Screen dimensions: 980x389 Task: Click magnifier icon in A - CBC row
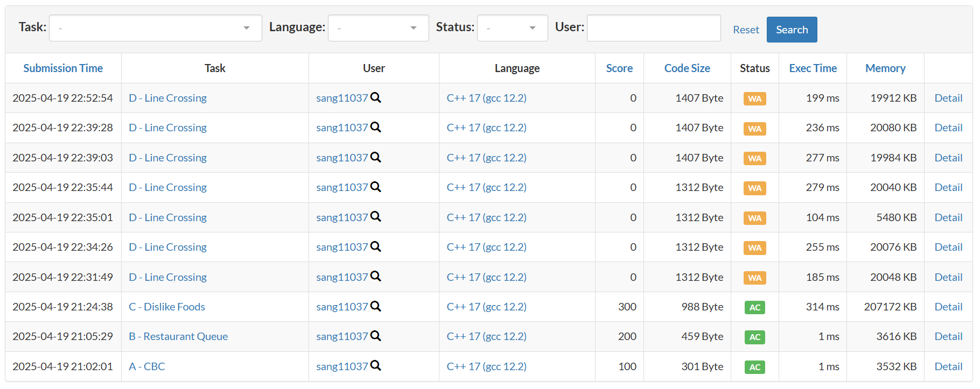pyautogui.click(x=376, y=365)
